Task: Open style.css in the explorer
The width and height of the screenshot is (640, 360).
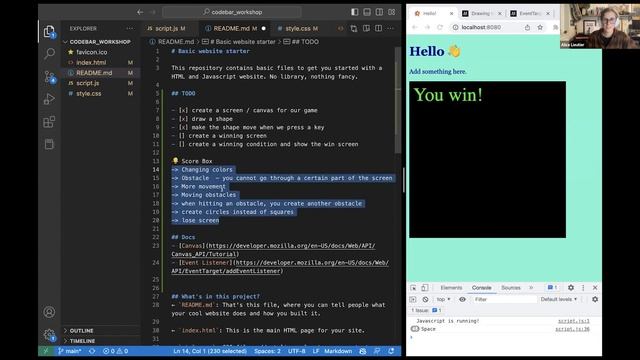Action: tap(89, 93)
